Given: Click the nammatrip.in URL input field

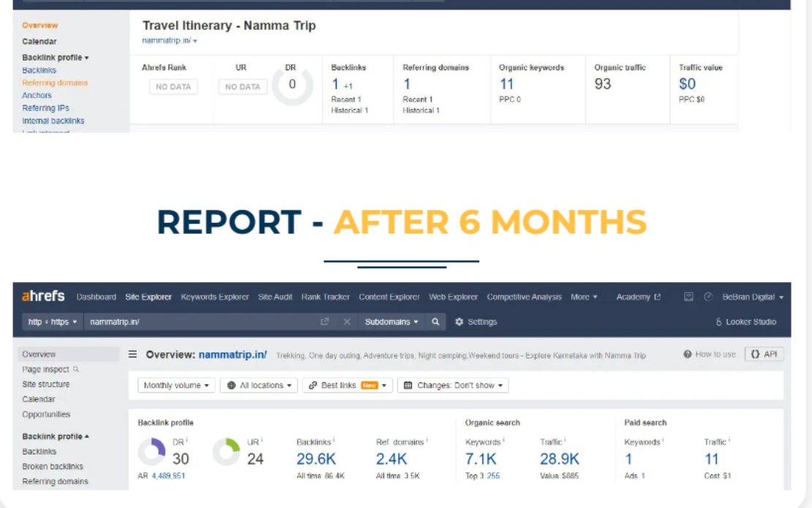Looking at the screenshot, I should [202, 322].
